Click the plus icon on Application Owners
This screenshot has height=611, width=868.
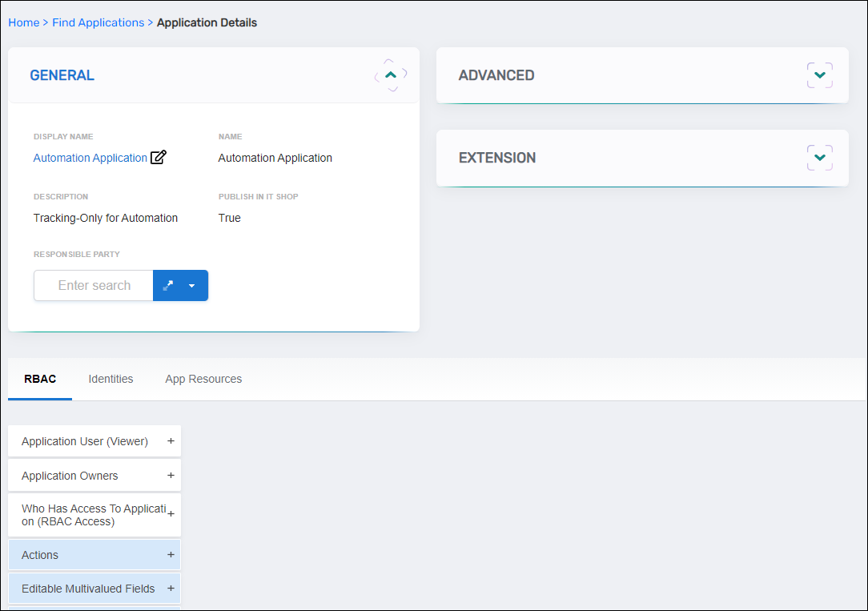170,475
